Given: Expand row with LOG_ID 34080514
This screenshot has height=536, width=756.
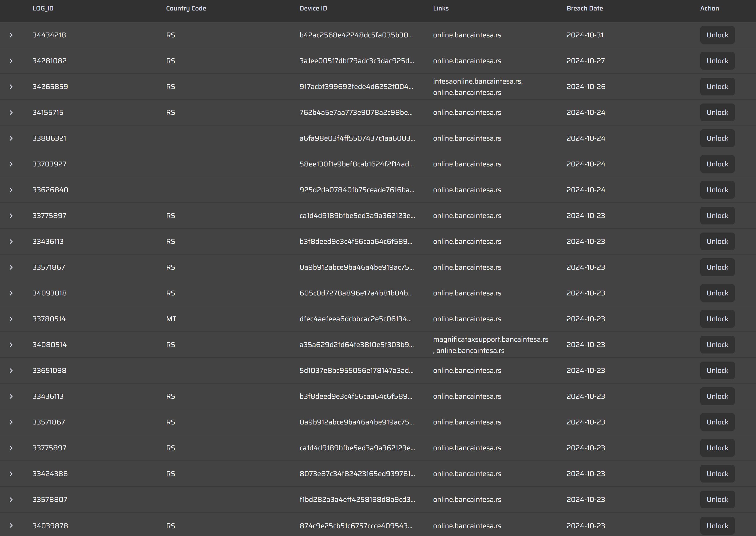Looking at the screenshot, I should (11, 345).
